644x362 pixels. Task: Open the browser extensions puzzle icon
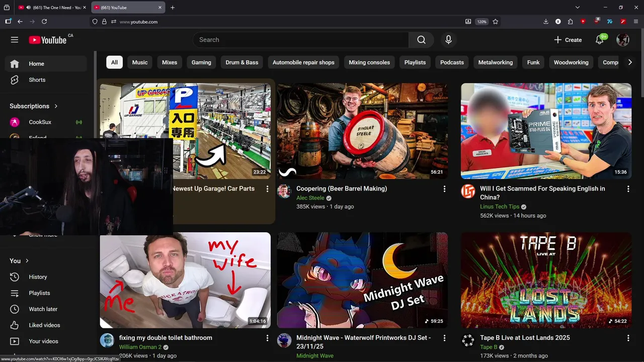pos(570,22)
